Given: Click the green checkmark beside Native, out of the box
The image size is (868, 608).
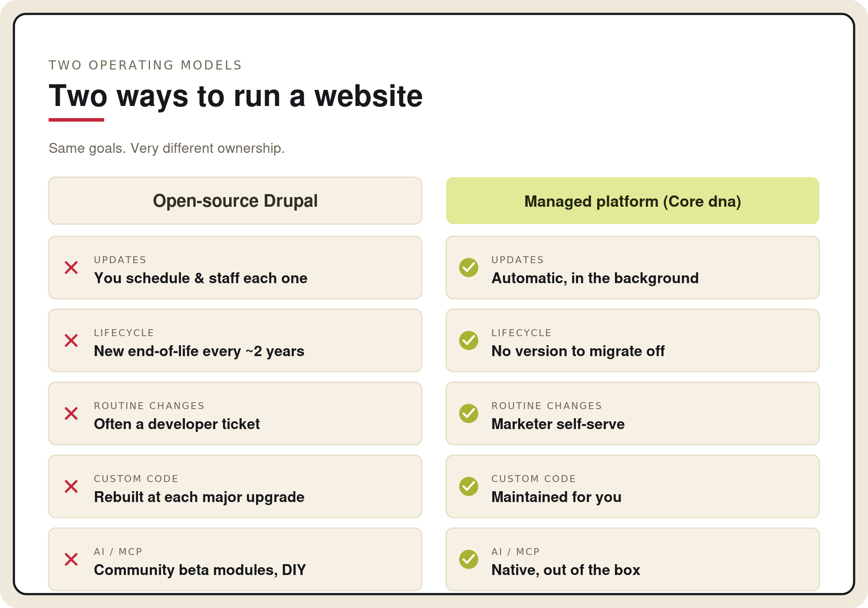Looking at the screenshot, I should click(469, 559).
